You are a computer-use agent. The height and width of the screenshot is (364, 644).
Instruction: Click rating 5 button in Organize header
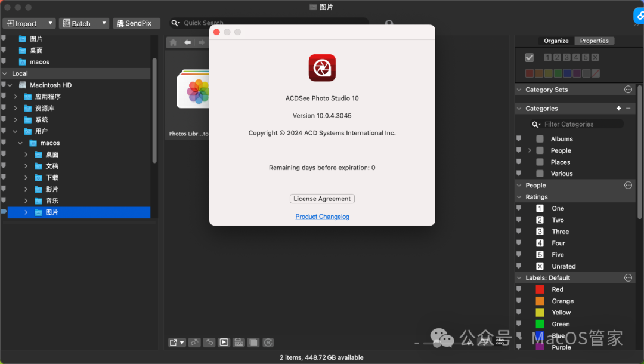click(x=586, y=57)
